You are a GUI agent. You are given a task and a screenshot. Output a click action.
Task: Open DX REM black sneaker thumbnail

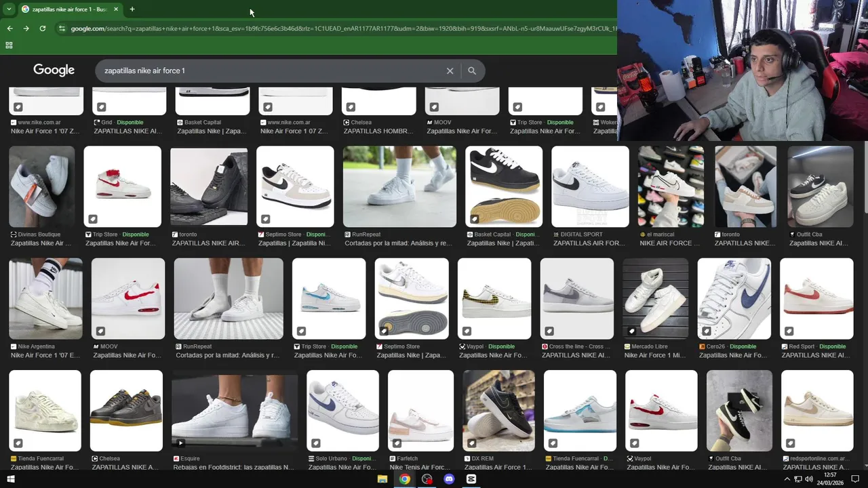coord(498,411)
